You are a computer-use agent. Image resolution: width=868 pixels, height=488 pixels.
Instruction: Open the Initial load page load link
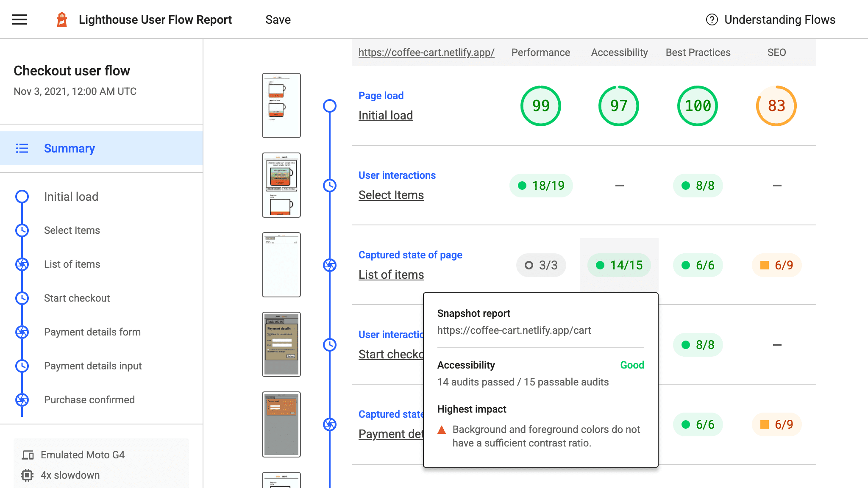(x=386, y=115)
